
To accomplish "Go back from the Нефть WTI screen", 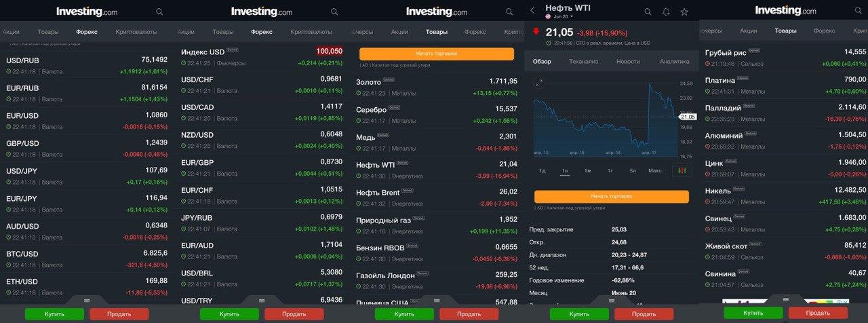I will tap(532, 11).
